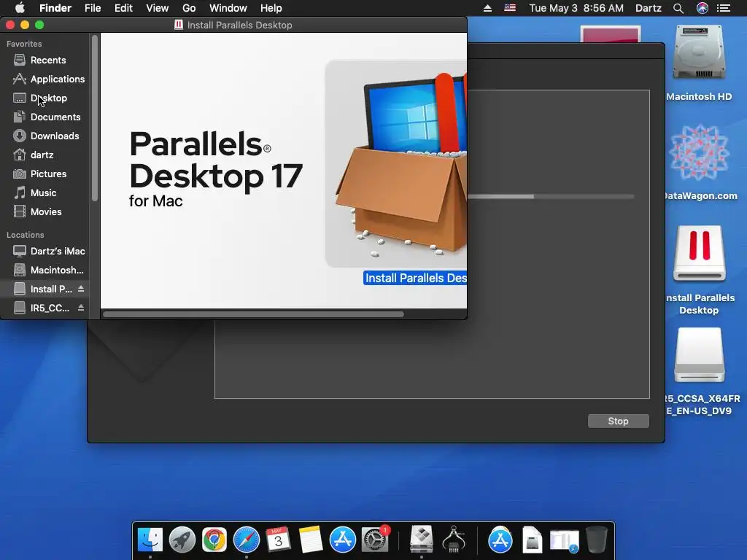
Task: Open System Preferences from the Dock
Action: pos(375,540)
